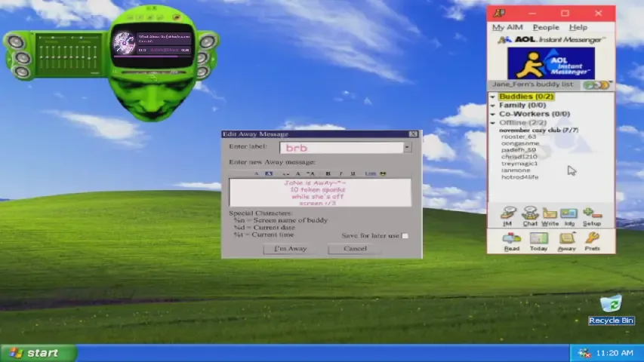Collapse the Buddies group
The width and height of the screenshot is (644, 362).
(x=492, y=97)
